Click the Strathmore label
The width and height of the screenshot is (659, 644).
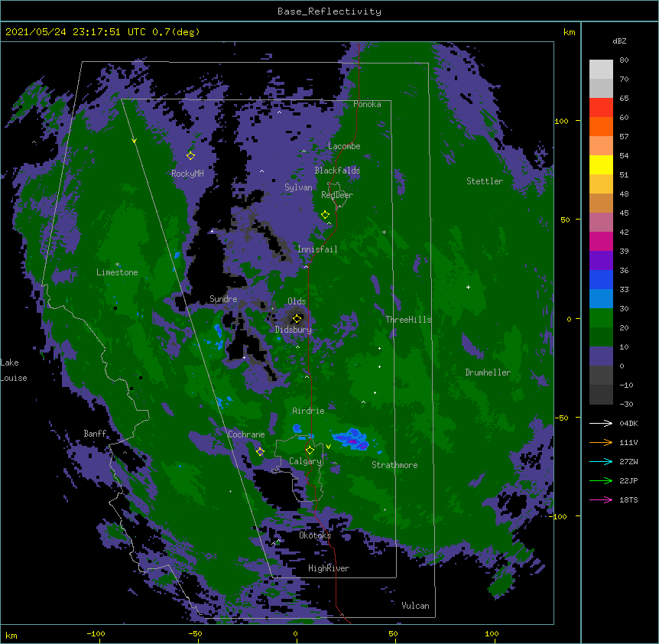[x=394, y=465]
